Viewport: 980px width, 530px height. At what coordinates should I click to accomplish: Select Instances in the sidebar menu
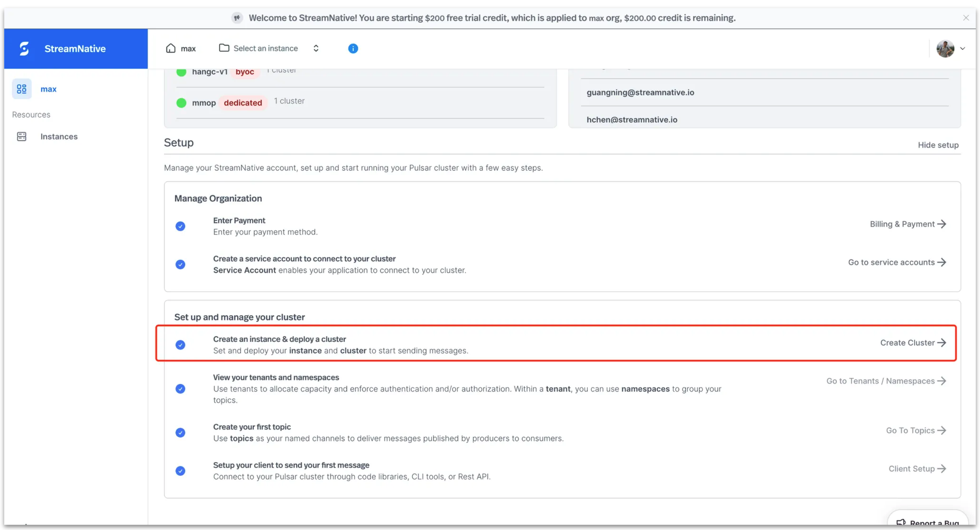coord(59,137)
